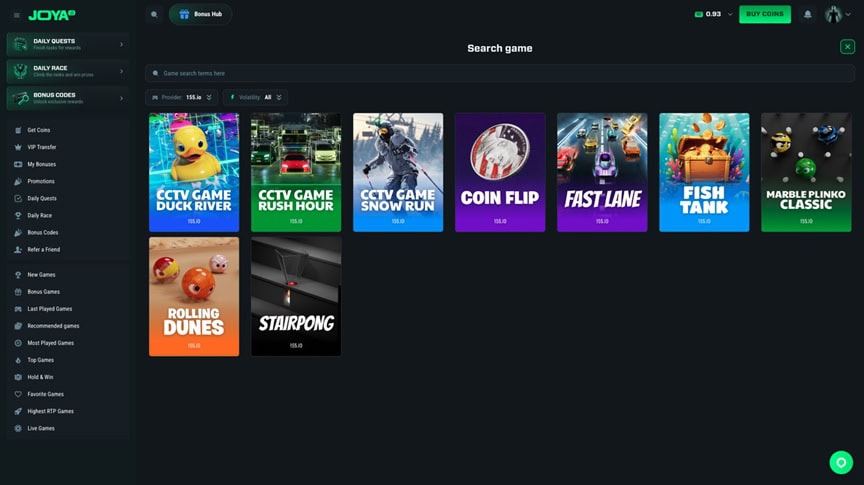
Task: Click the JOYA logo
Action: (52, 15)
